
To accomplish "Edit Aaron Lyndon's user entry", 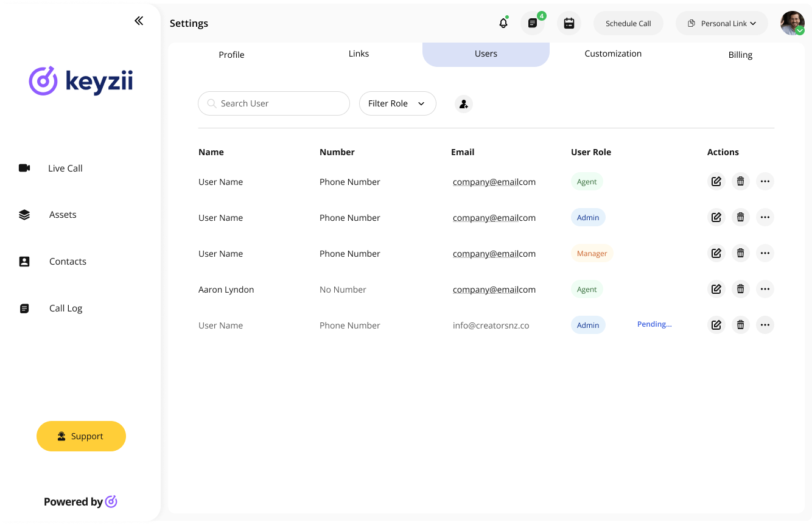I will click(x=716, y=289).
